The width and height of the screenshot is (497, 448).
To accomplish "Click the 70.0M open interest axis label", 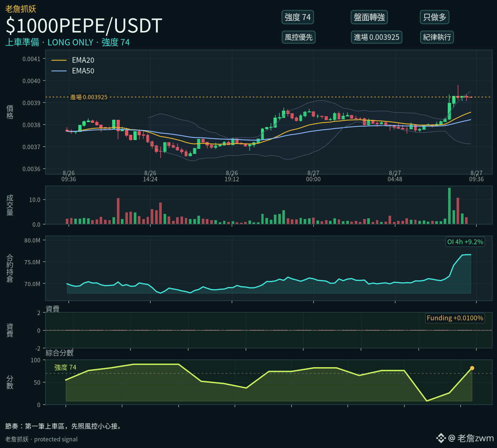I will 32,284.
